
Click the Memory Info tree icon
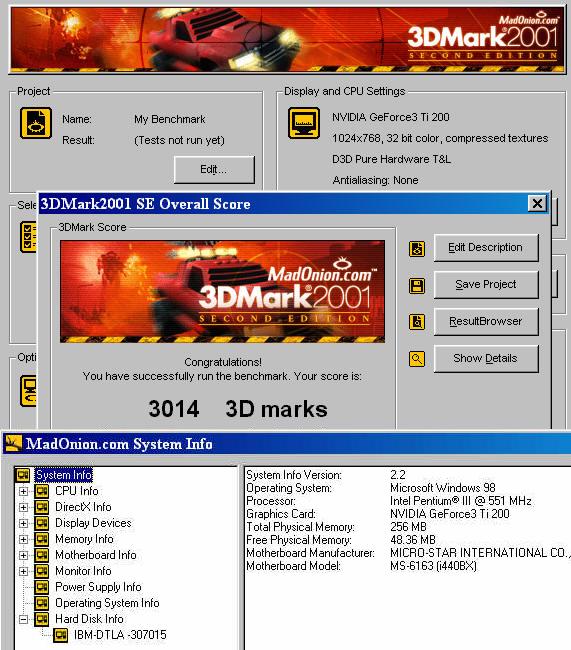click(x=41, y=539)
